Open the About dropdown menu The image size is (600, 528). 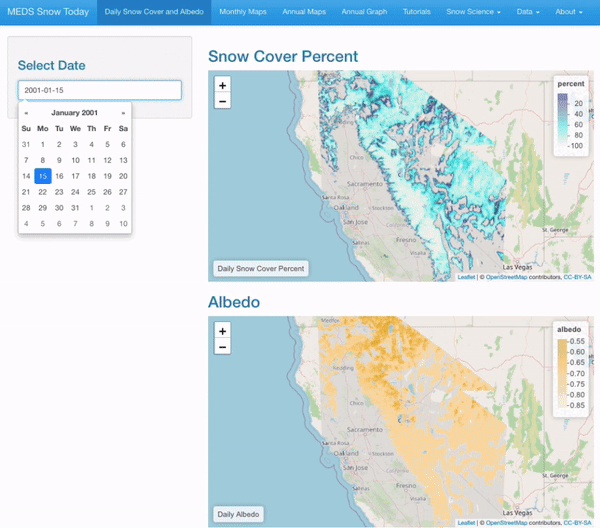[568, 12]
